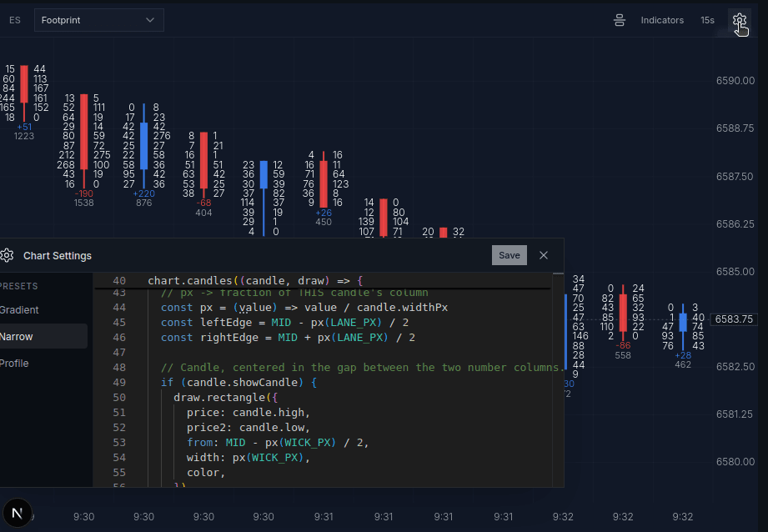Click the 1538 volume total

(x=83, y=203)
